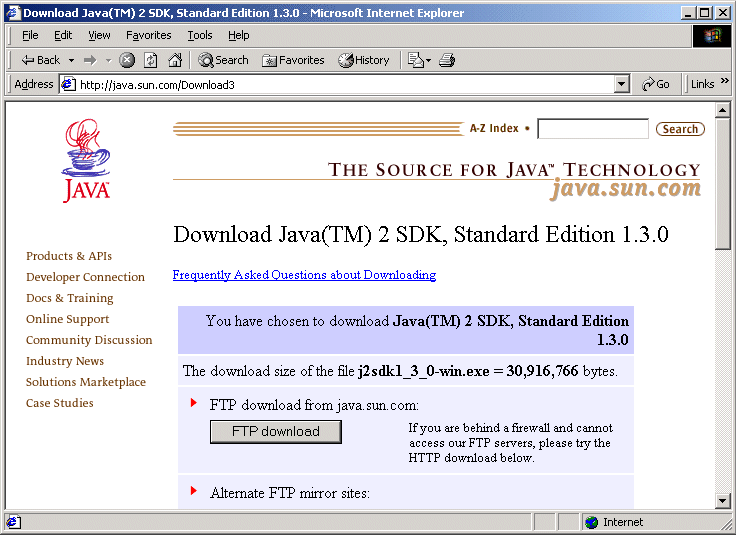736x535 pixels.
Task: Click the vertical scrollbar thumb
Action: (722, 184)
